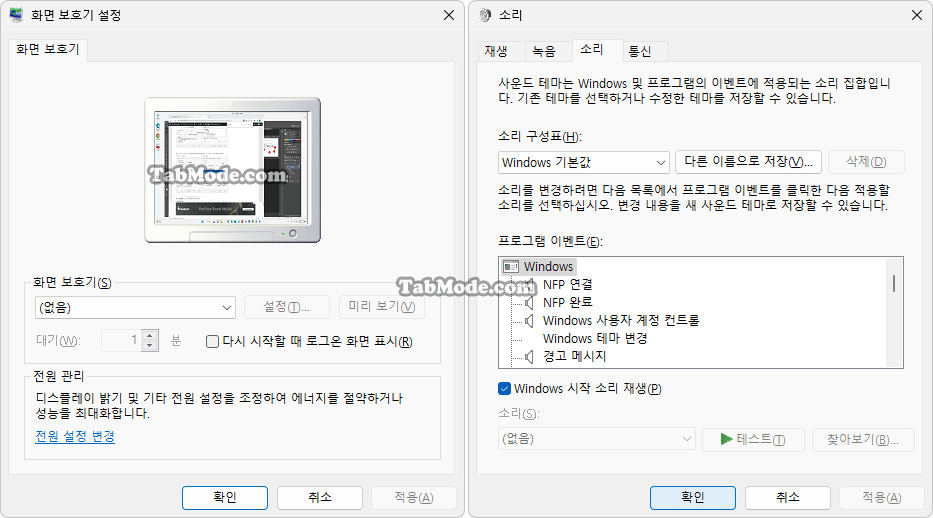Image resolution: width=933 pixels, height=518 pixels.
Task: Click the screen saver monitor preview thumbnail
Action: (x=233, y=170)
